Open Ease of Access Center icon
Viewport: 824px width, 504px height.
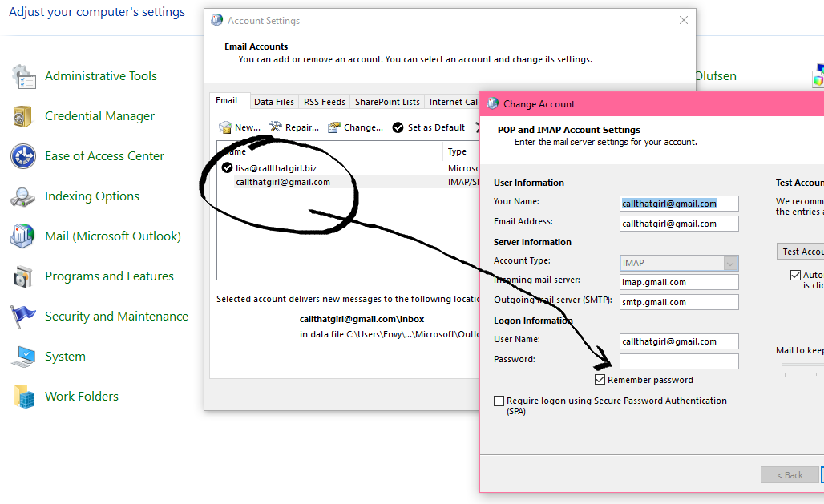23,156
